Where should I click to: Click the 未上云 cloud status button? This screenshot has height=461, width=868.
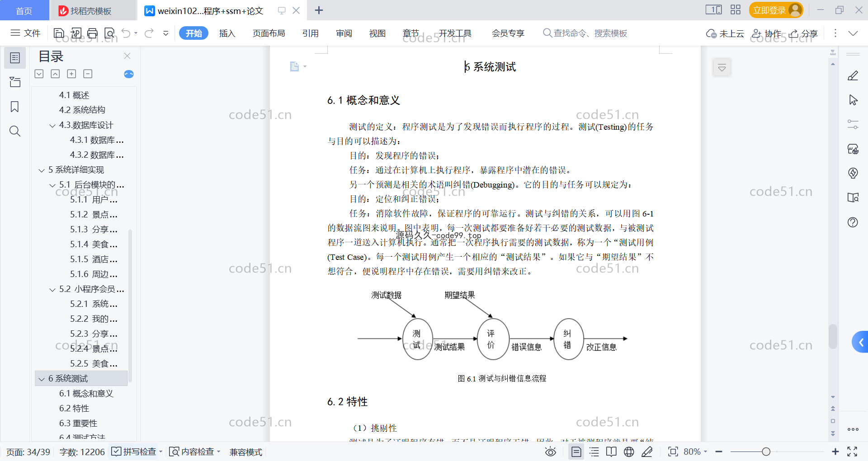click(x=725, y=33)
